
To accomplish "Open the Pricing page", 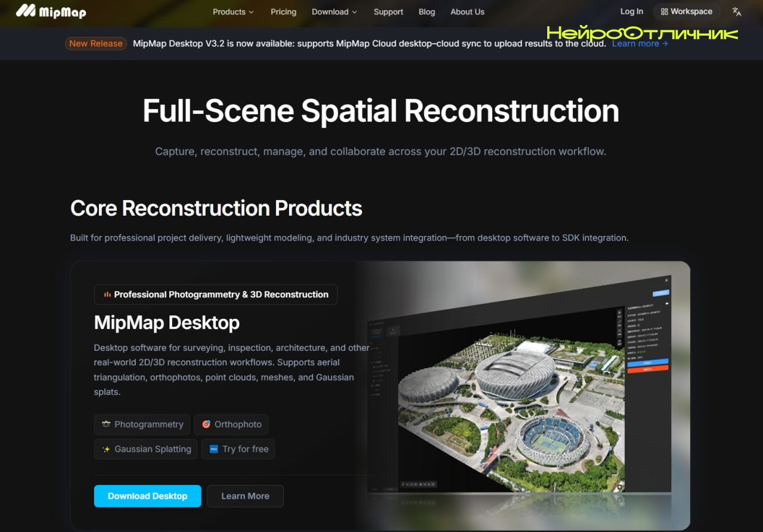I will (283, 12).
